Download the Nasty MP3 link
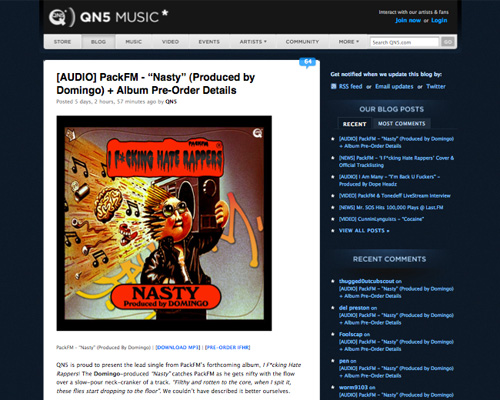 [x=178, y=347]
